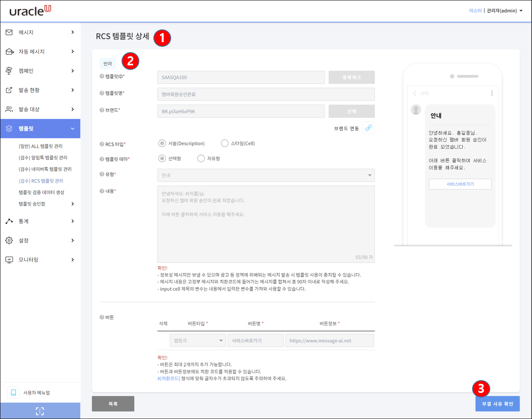Viewport: 532px width, 419px height.
Task: Click the 사용자 메뉴얼 link
Action: tap(36, 393)
